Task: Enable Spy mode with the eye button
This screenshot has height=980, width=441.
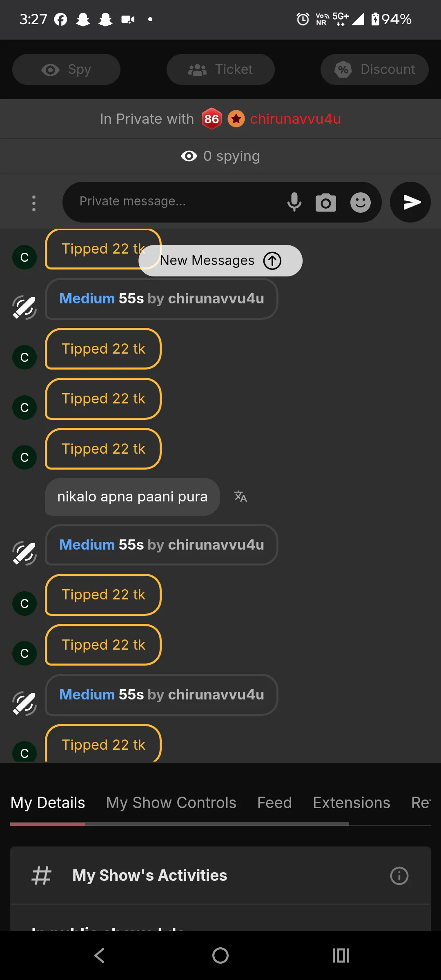Action: [66, 69]
